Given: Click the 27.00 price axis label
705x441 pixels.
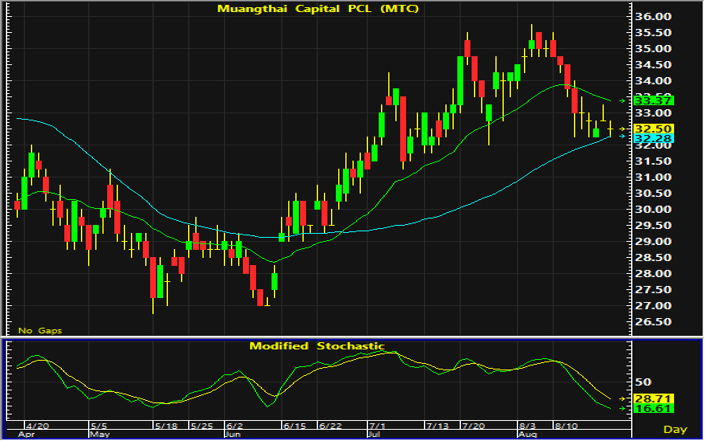Looking at the screenshot, I should point(653,306).
